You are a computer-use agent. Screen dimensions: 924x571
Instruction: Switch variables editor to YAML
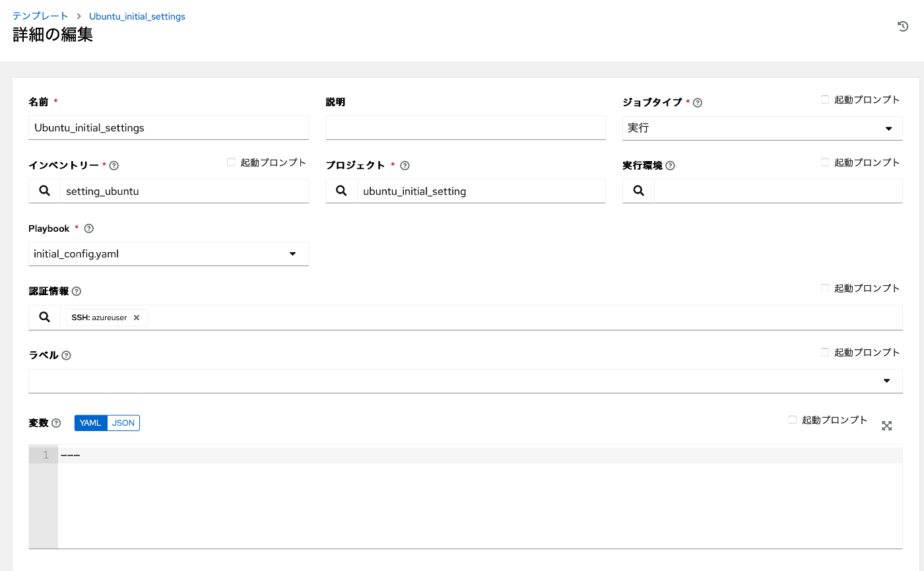(90, 422)
